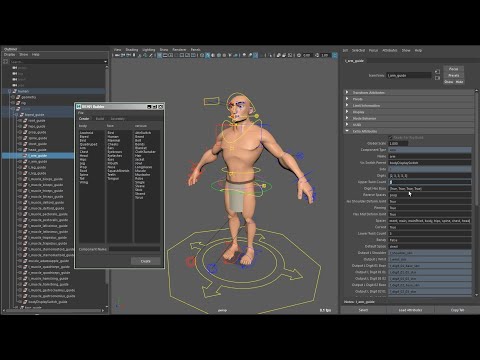Image resolution: width=480 pixels, height=360 pixels.
Task: Open the Display menu in Outliner
Action: (x=9, y=54)
